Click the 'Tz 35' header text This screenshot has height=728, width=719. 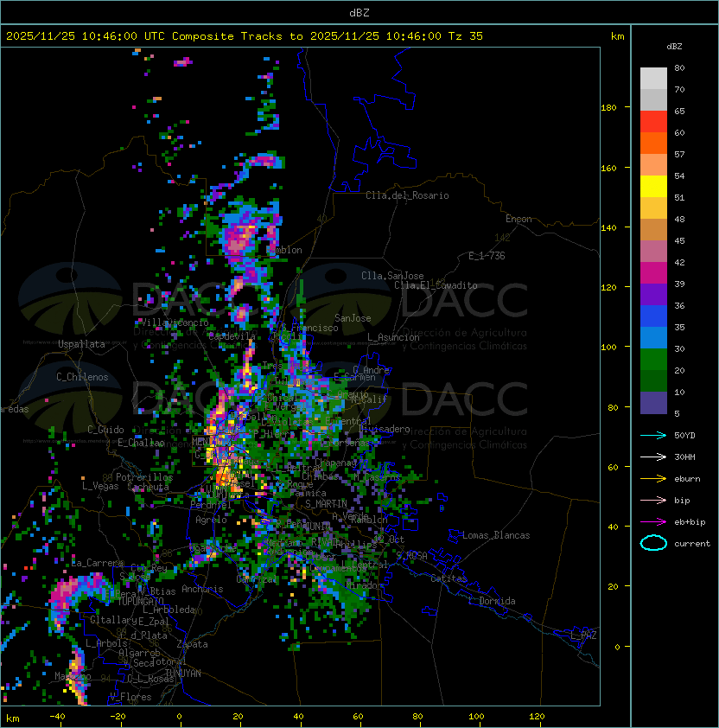click(466, 36)
